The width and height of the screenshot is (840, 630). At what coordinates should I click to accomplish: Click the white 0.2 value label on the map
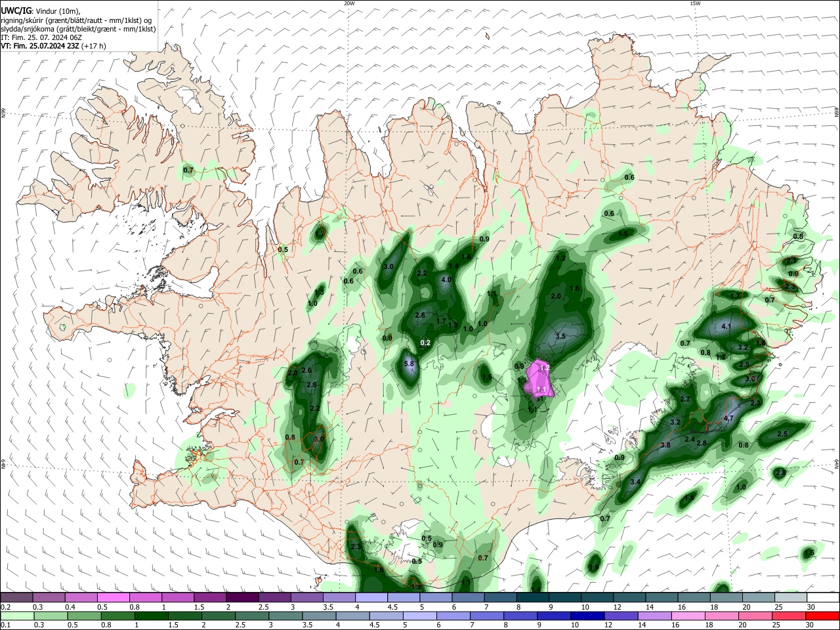(x=425, y=343)
